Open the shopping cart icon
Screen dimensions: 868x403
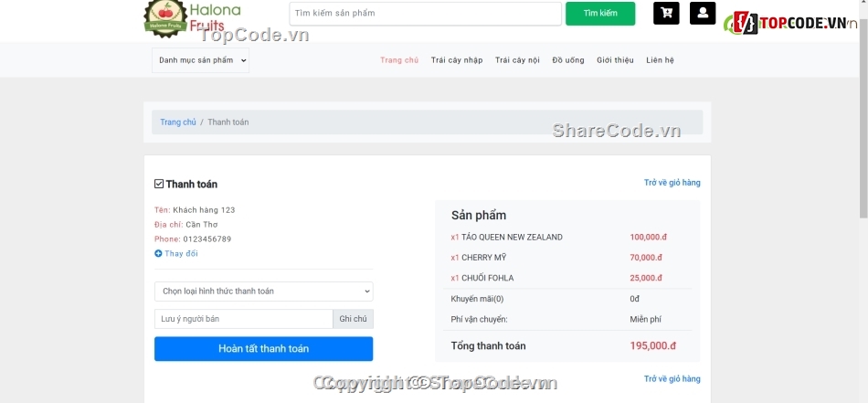666,14
